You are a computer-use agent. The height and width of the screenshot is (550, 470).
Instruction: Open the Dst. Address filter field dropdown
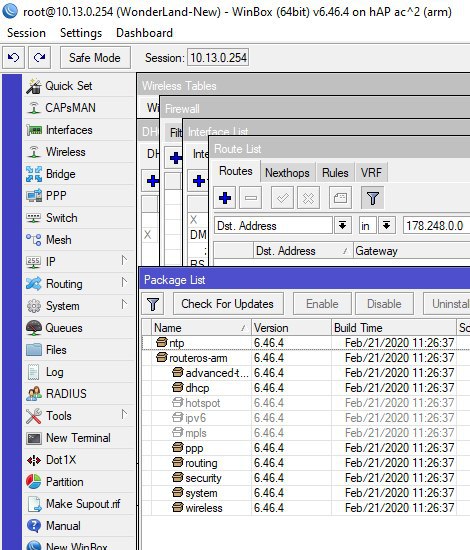click(x=343, y=226)
